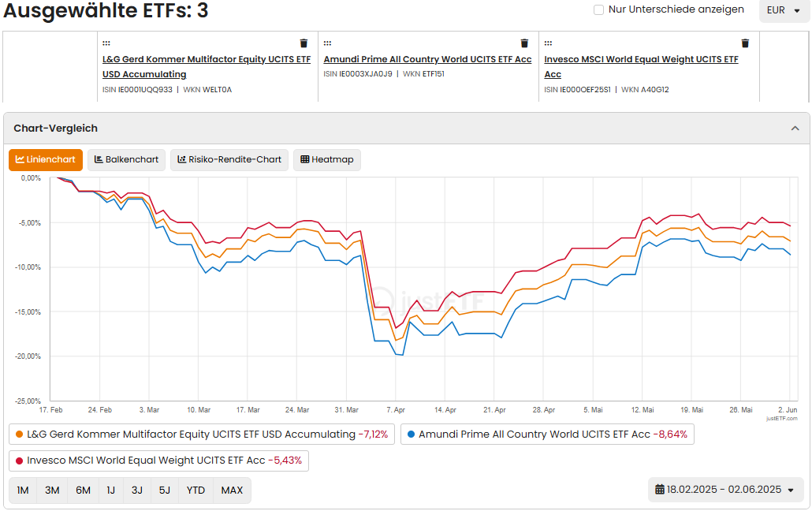Switch to Risiko-Rendite-Chart view
This screenshot has height=511, width=812.
coord(229,159)
